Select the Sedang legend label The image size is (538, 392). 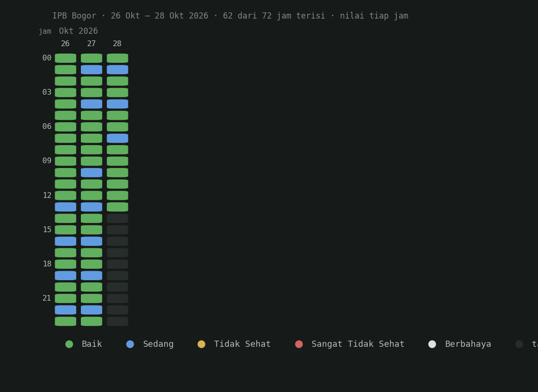pyautogui.click(x=158, y=344)
